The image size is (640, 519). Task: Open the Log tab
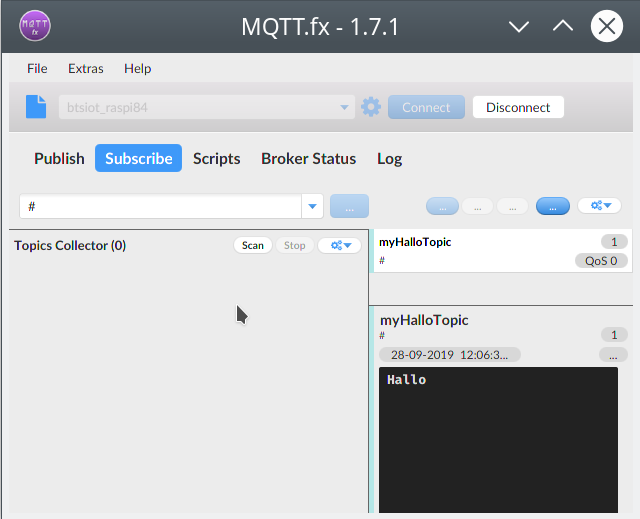point(389,158)
